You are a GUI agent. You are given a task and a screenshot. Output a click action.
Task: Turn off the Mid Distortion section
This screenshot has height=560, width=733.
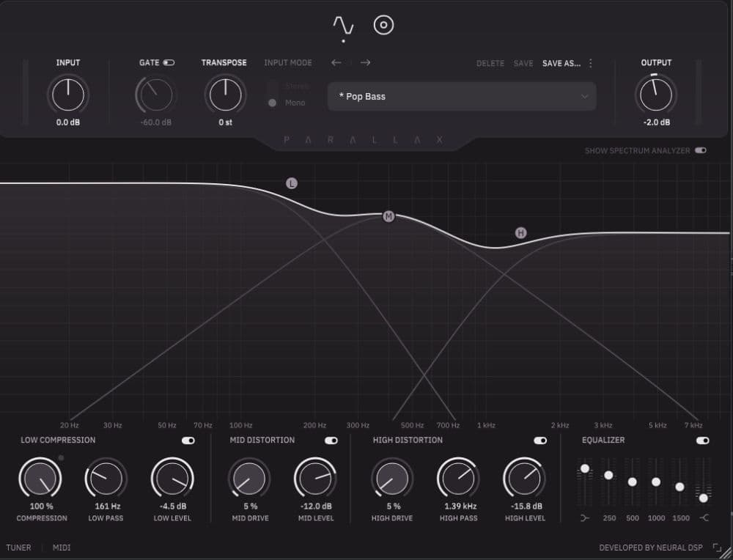coord(331,440)
